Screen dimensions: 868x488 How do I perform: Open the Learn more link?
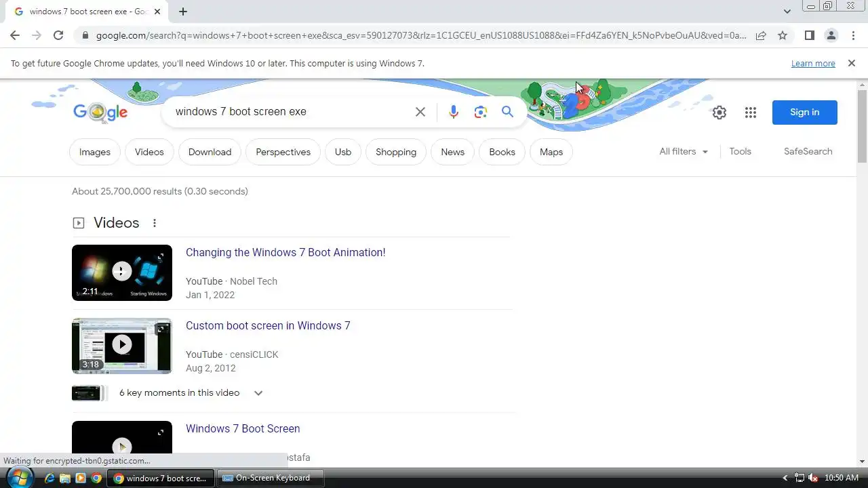coord(813,63)
